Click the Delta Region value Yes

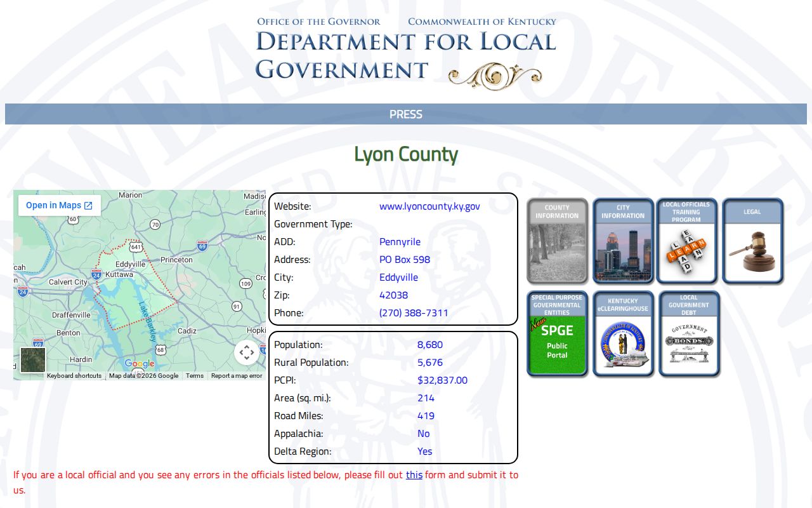point(424,451)
